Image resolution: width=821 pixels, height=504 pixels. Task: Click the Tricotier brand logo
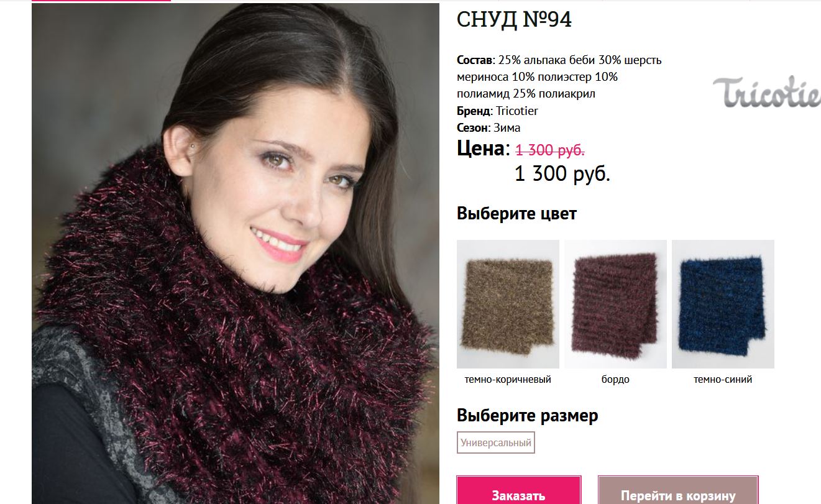click(x=766, y=92)
